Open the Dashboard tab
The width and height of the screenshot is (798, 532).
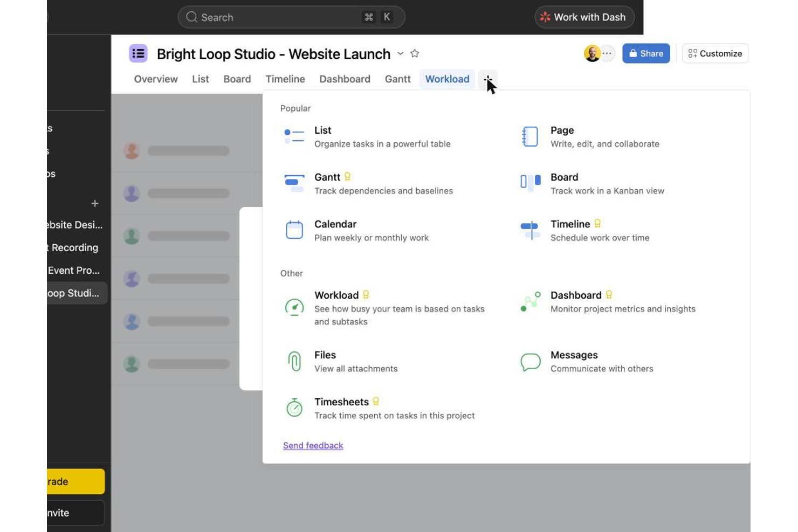[345, 79]
